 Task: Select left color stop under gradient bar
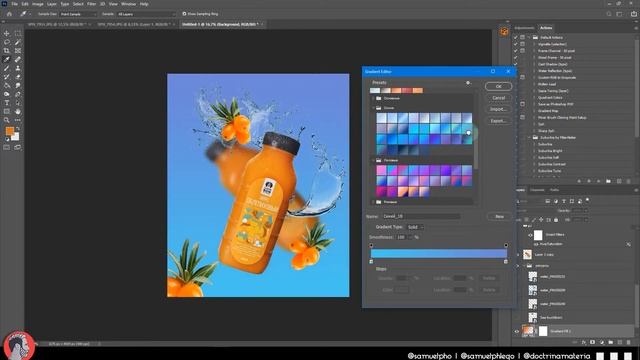coord(371,261)
